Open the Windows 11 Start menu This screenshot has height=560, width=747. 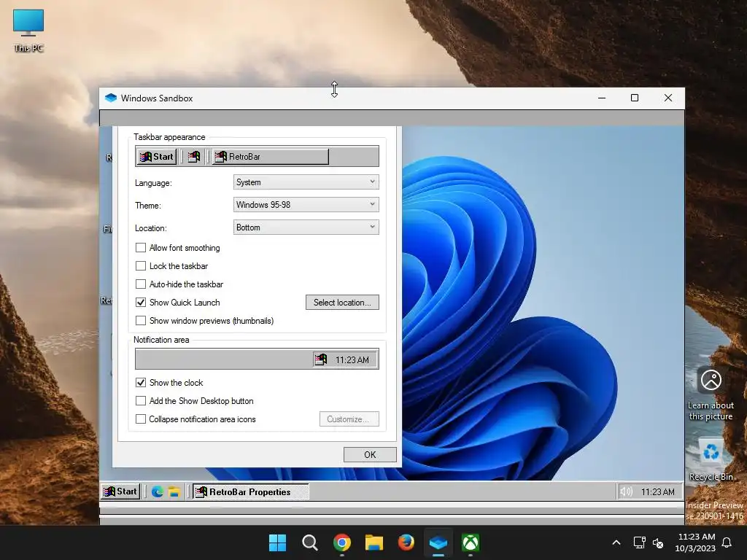pyautogui.click(x=277, y=542)
